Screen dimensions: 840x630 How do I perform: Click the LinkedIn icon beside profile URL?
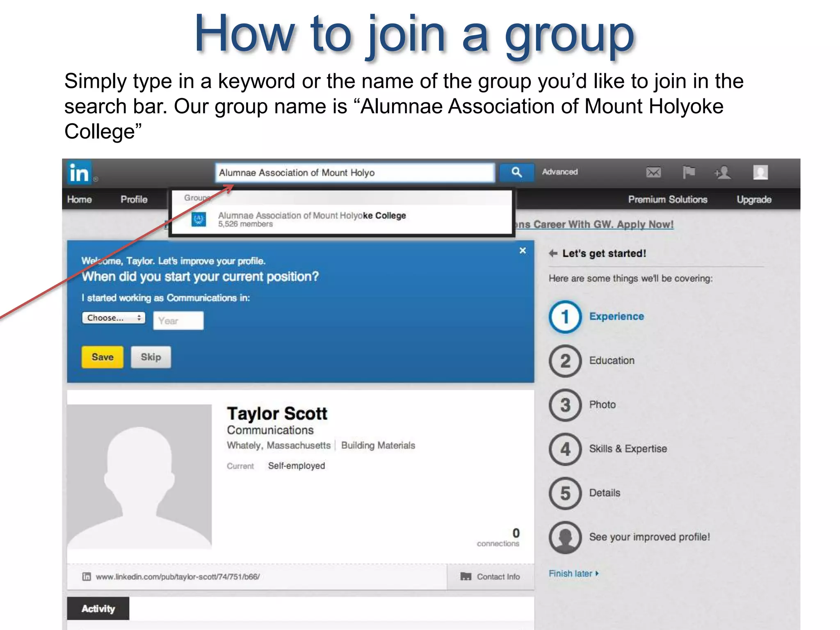pyautogui.click(x=87, y=577)
